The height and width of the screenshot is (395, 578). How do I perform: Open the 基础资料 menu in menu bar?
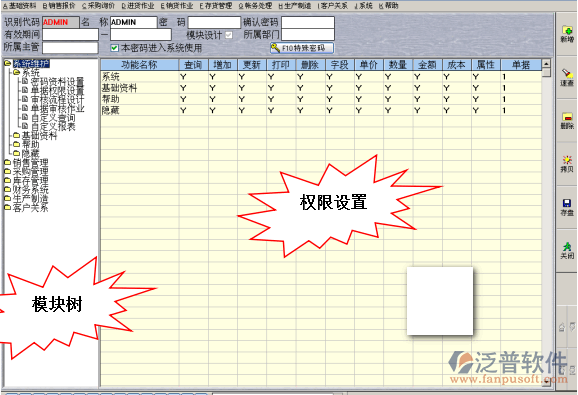pos(20,6)
